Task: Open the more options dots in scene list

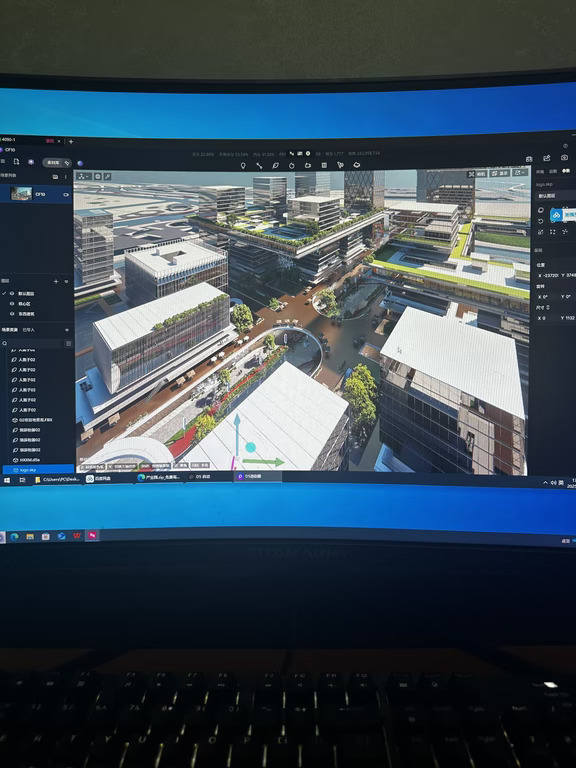Action: pyautogui.click(x=66, y=176)
